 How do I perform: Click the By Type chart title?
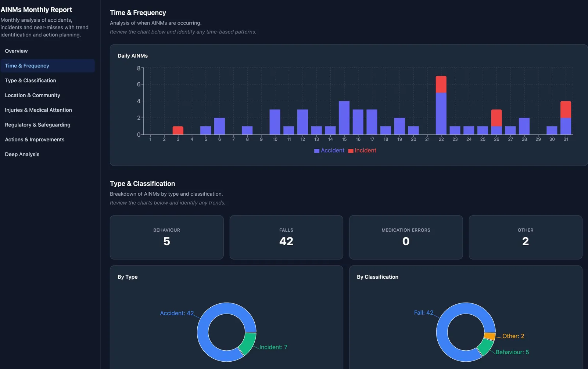coord(128,277)
